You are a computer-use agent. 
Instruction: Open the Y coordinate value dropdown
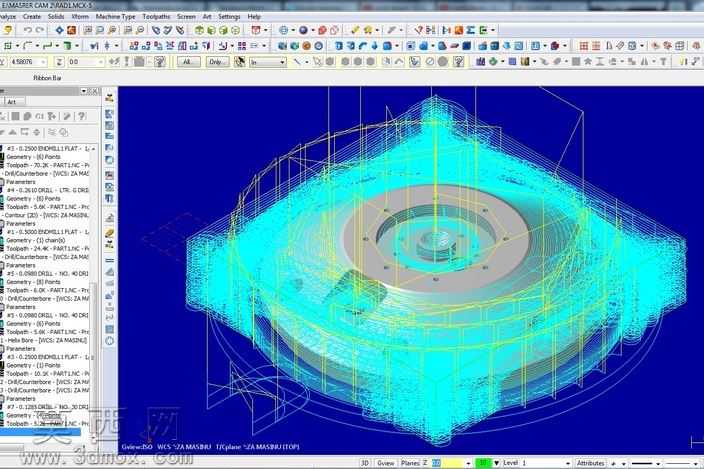pyautogui.click(x=43, y=62)
